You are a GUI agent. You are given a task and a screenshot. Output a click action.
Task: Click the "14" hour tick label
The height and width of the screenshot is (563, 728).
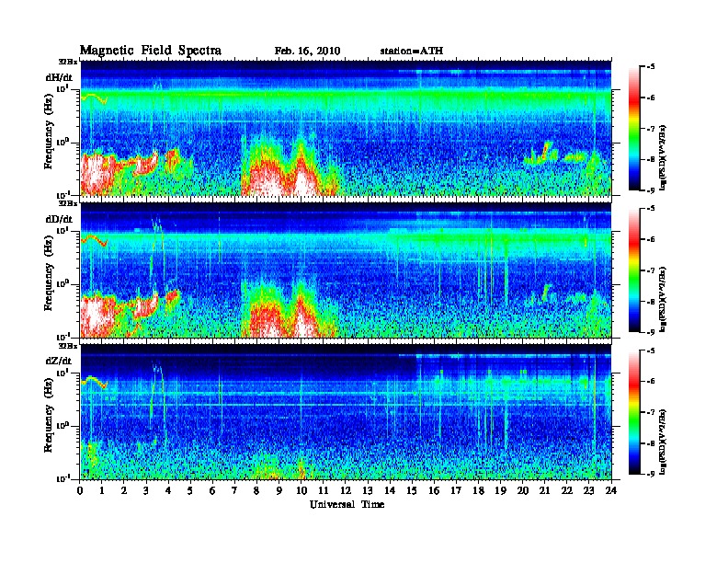pos(390,491)
